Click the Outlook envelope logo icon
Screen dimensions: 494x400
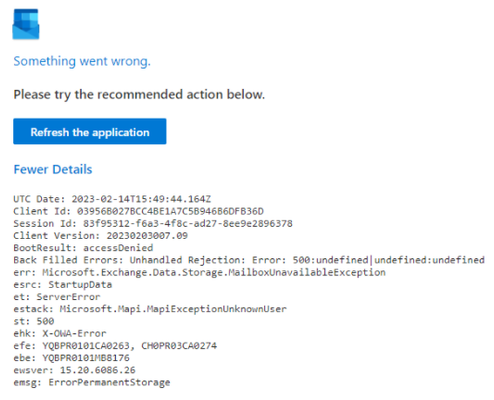[x=26, y=24]
